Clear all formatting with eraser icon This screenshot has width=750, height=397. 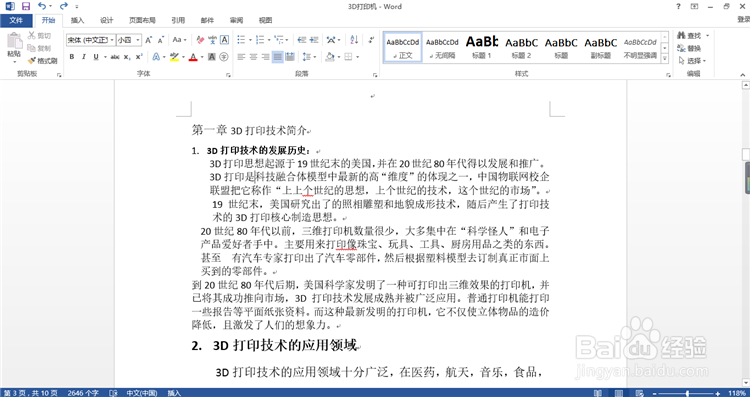point(200,40)
